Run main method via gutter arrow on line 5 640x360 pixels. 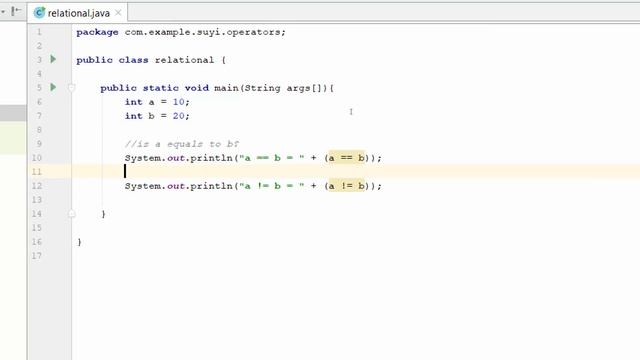pos(53,87)
